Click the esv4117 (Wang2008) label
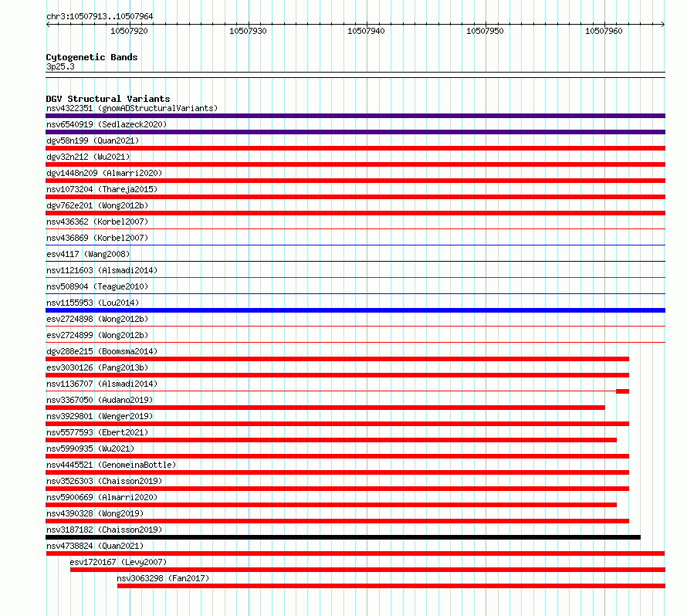The image size is (687, 616). [x=88, y=254]
